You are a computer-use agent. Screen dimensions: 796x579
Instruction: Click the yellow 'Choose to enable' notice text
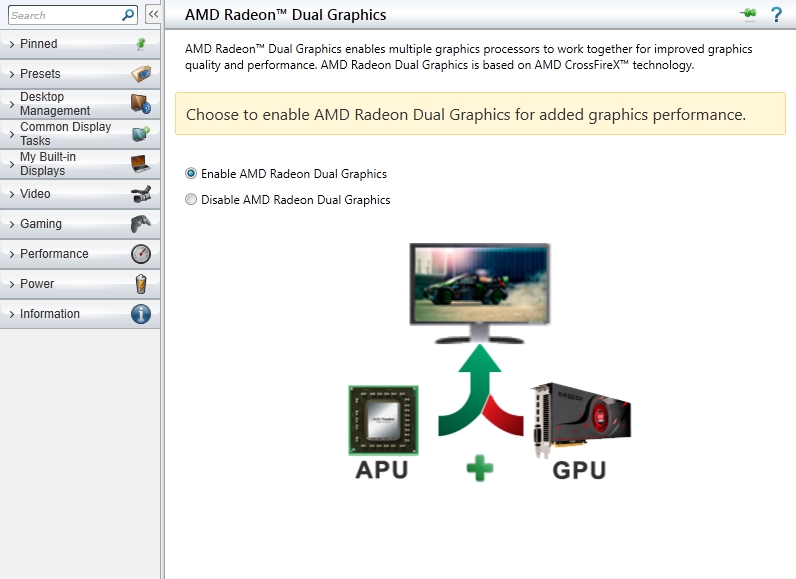[466, 115]
